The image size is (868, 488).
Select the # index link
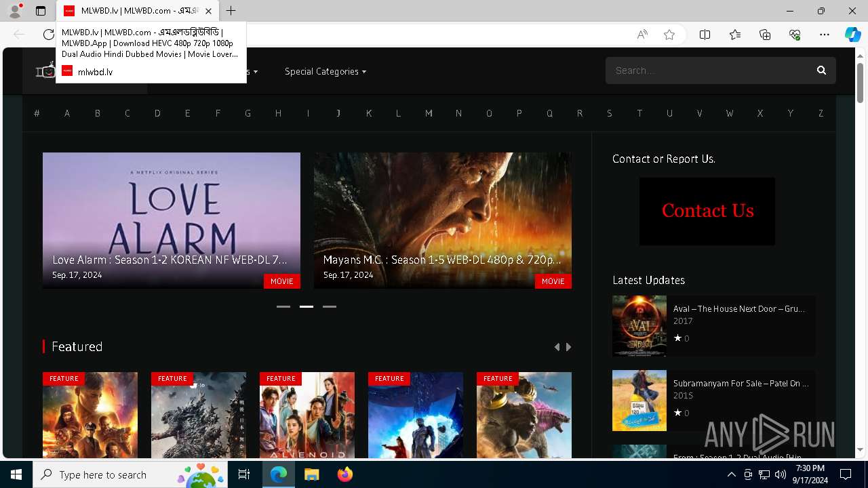tap(37, 113)
